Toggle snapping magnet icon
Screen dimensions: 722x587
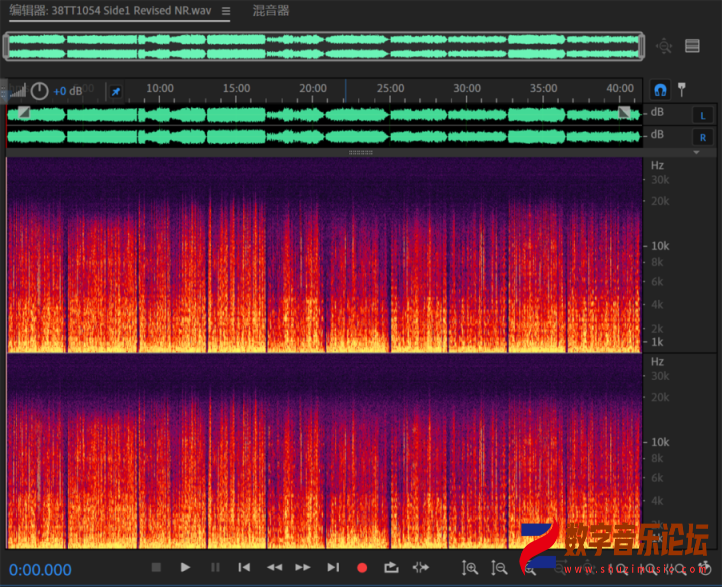point(660,89)
